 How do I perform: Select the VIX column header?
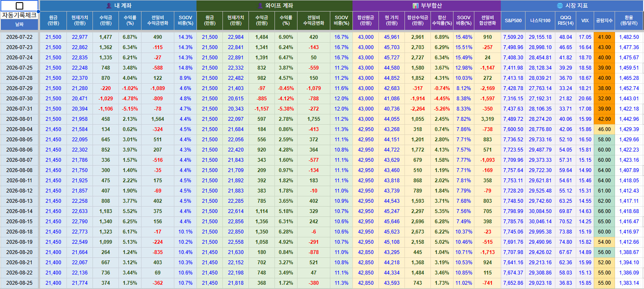tap(585, 20)
